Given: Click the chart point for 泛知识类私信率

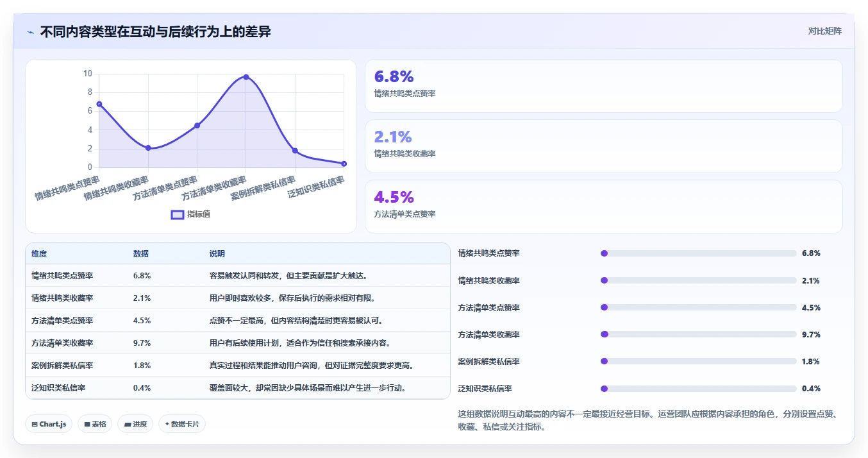Looking at the screenshot, I should pyautogui.click(x=344, y=164).
